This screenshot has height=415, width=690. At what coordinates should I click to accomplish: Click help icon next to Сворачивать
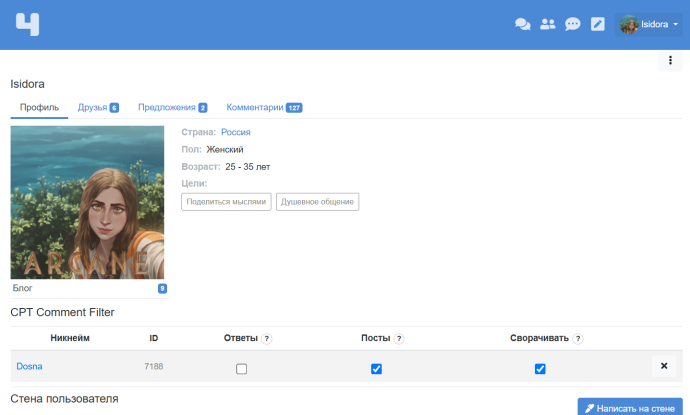[x=578, y=339]
